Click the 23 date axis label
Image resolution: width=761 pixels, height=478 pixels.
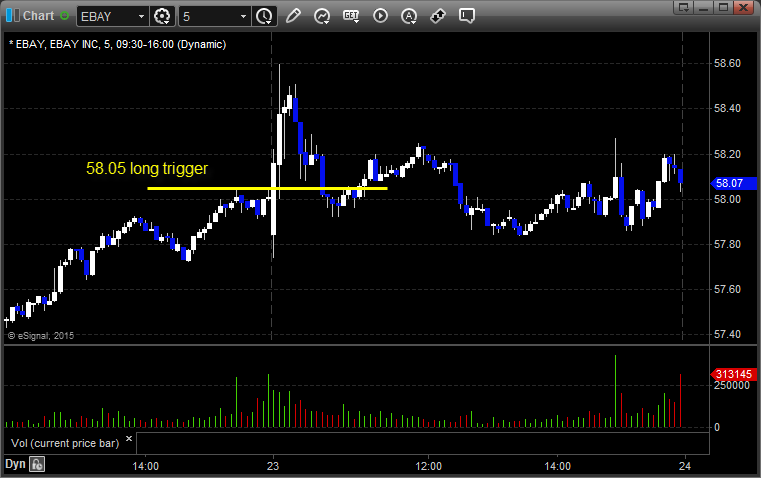click(x=273, y=466)
